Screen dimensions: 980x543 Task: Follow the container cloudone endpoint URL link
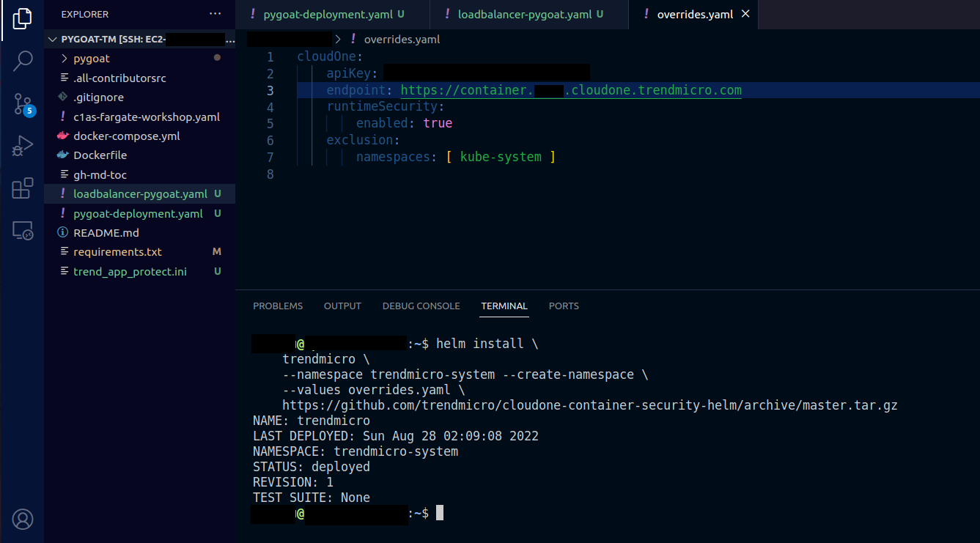571,90
